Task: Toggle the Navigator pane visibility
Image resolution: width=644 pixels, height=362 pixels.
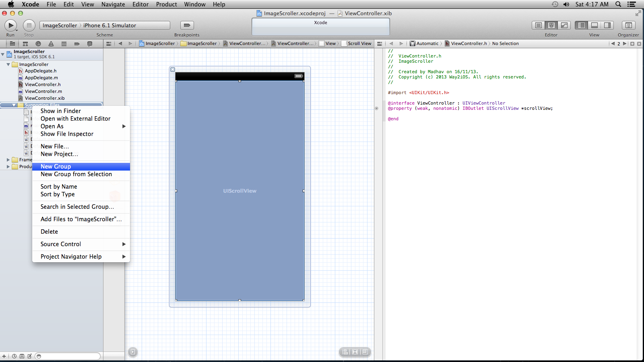Action: pos(582,25)
